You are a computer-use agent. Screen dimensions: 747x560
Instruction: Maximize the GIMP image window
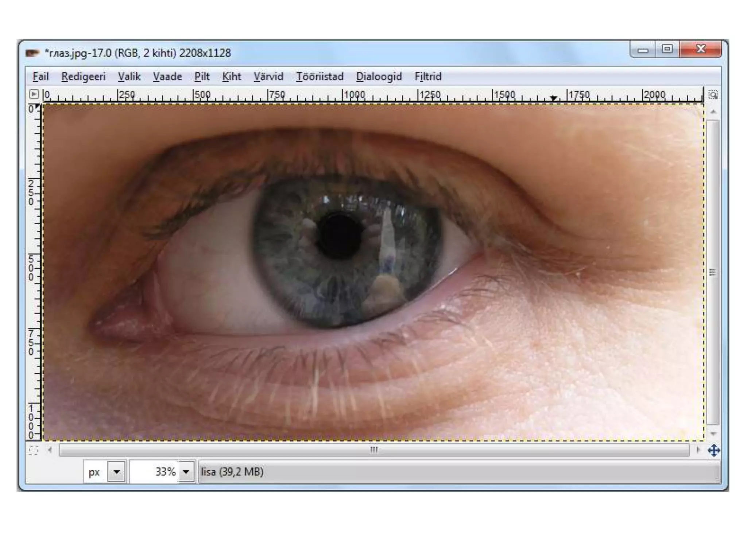tap(667, 49)
